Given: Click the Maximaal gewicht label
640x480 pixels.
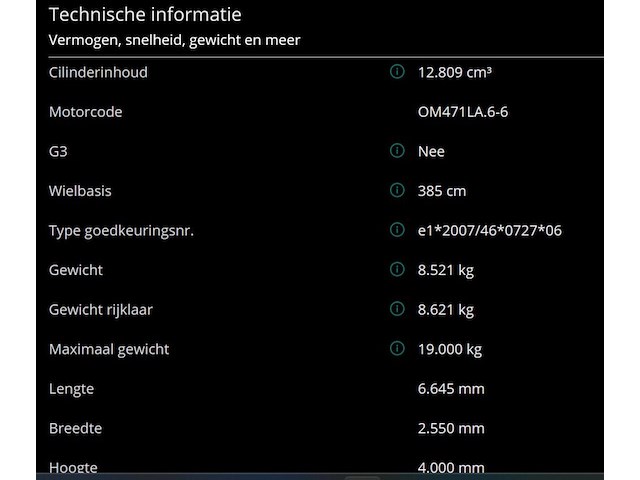Looking at the screenshot, I should click(109, 349).
